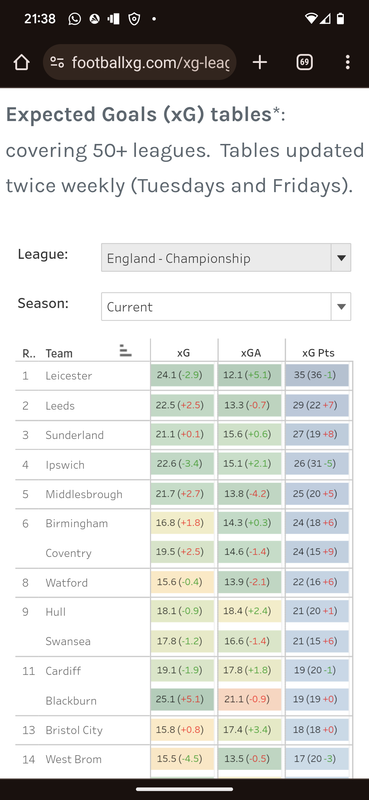Select the xG Pts column header
The height and width of the screenshot is (800, 369).
tap(318, 353)
